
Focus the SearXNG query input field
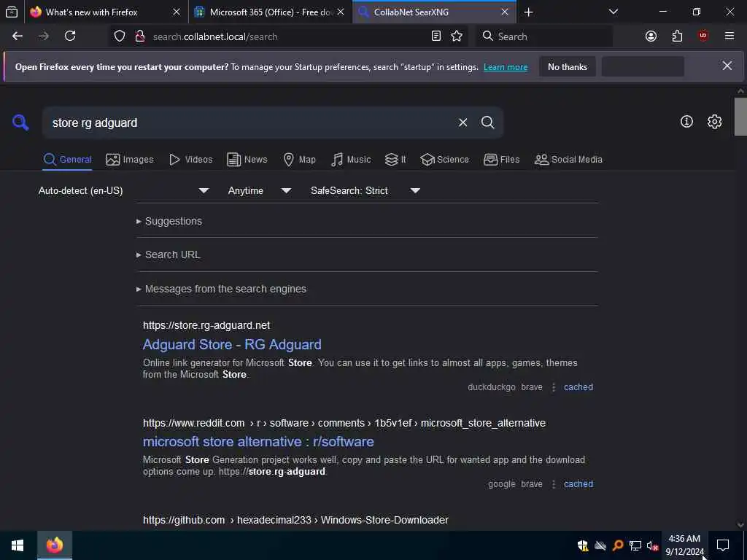(252, 122)
